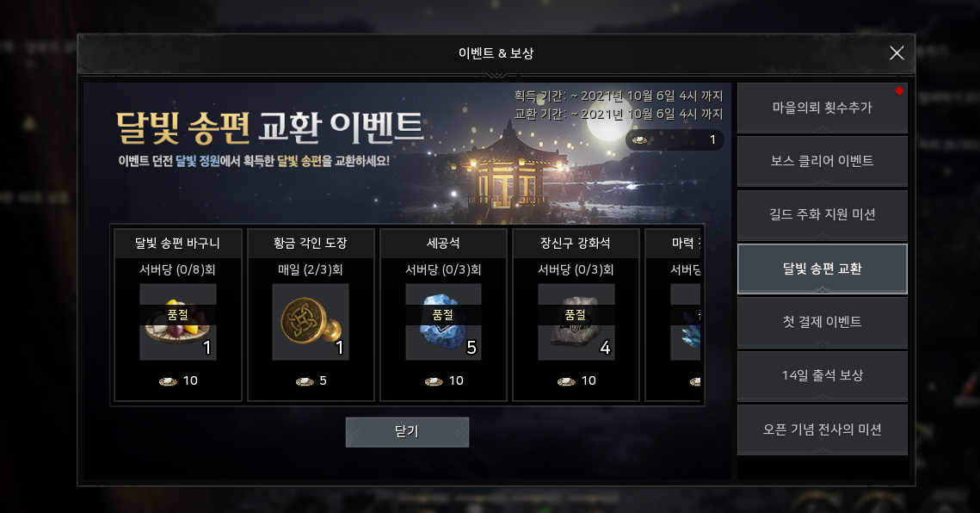Open the 14일 출석 보상 tab

823,375
